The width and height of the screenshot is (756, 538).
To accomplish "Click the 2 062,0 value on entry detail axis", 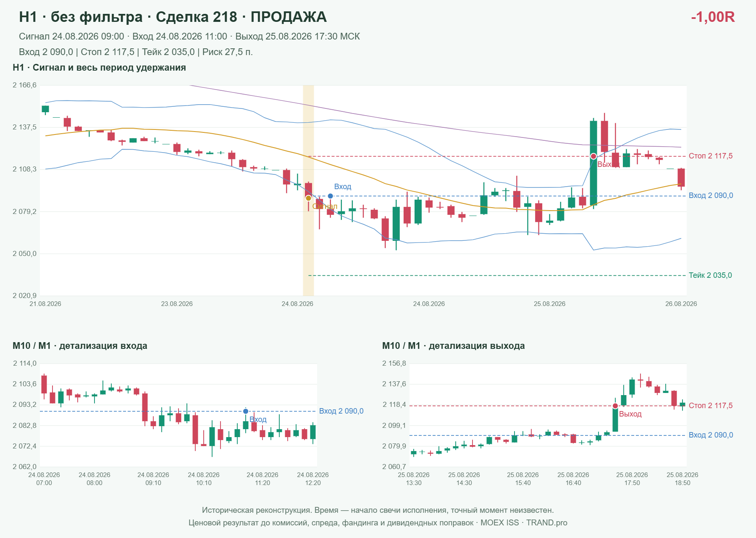I will [x=24, y=467].
